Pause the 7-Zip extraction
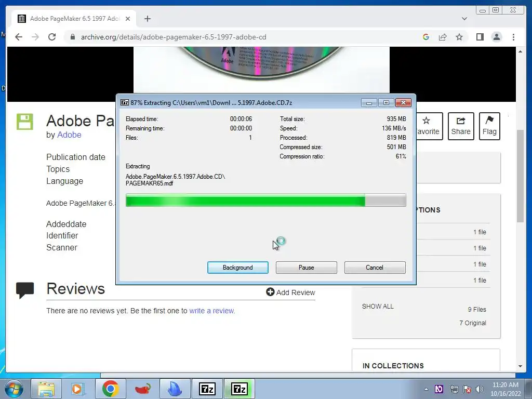The image size is (532, 399). 307,268
